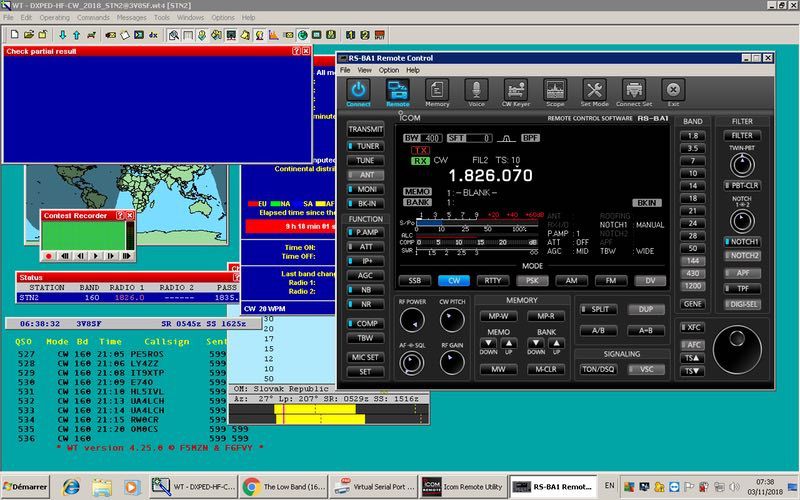Open the Commands menu in WT
The image size is (800, 500).
[93, 17]
